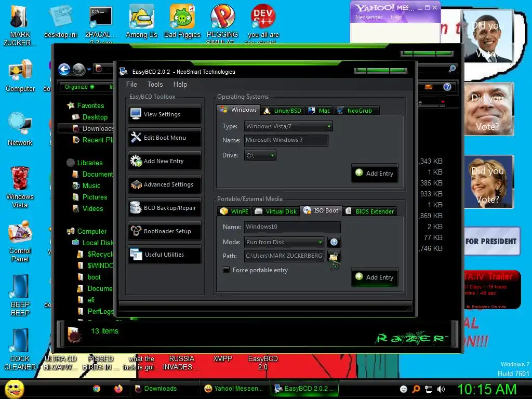Click the Windows10 name field
532x399 pixels.
pos(292,227)
